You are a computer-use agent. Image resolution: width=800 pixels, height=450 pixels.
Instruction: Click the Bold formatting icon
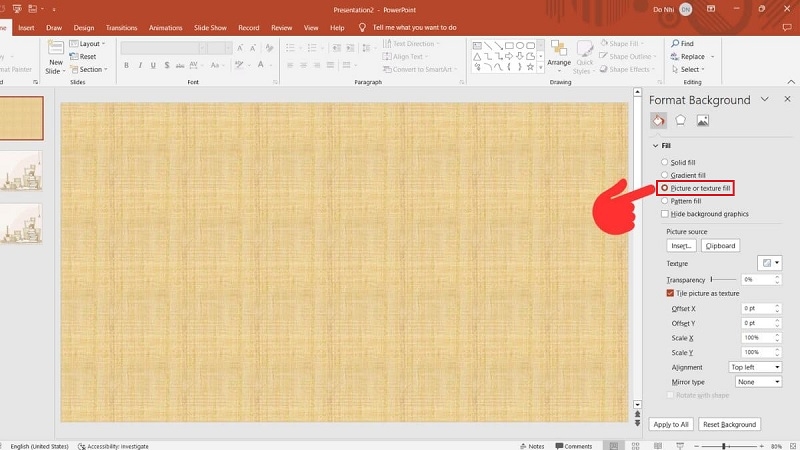click(x=126, y=65)
